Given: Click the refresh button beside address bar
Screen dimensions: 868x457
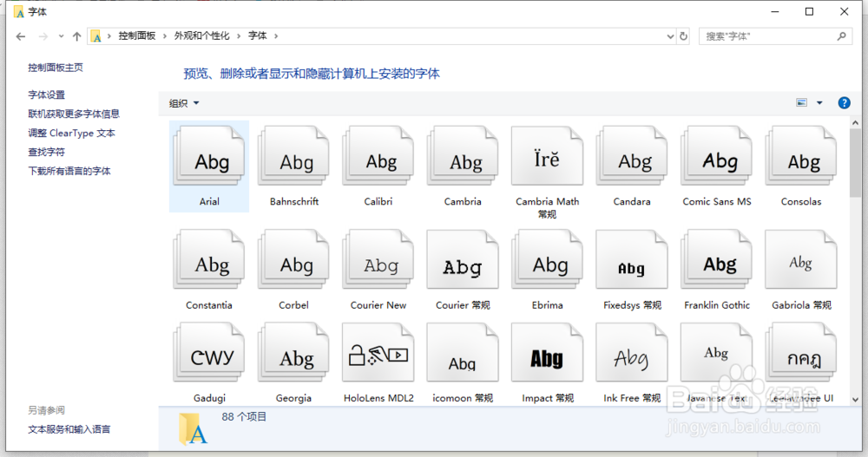Looking at the screenshot, I should pyautogui.click(x=684, y=36).
